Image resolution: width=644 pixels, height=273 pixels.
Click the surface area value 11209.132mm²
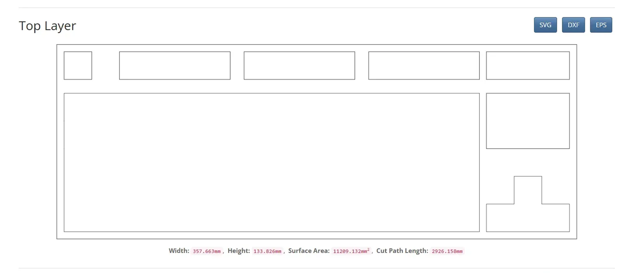(351, 251)
